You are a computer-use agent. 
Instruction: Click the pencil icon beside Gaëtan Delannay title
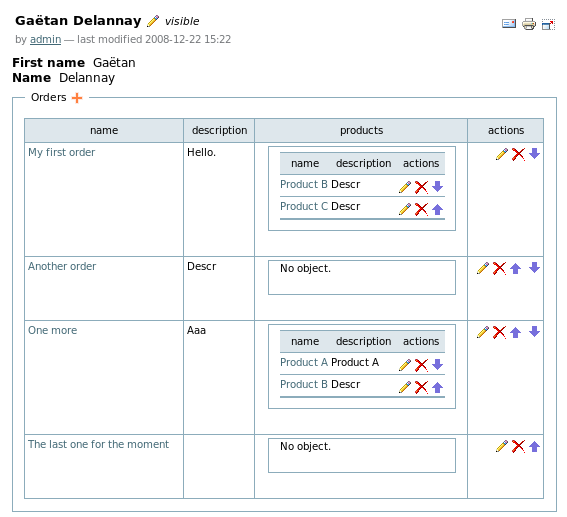tap(153, 21)
